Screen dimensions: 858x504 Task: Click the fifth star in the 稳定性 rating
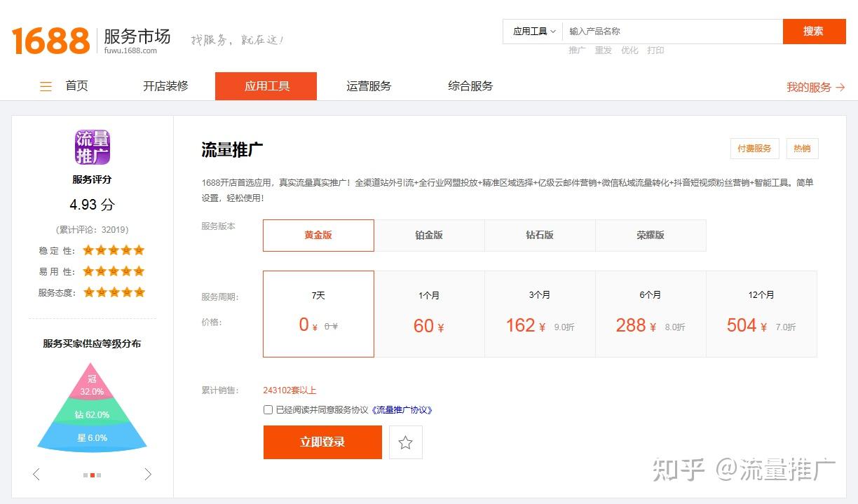(x=137, y=250)
